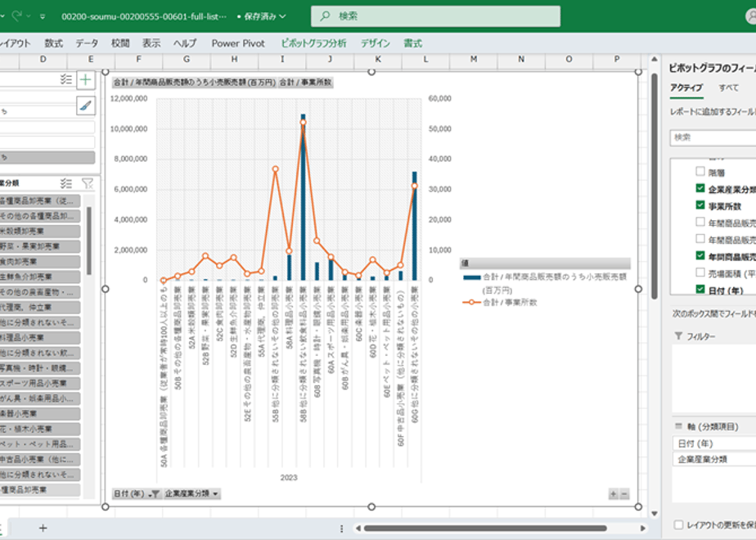
Task: Check the 売場面積 field checkbox
Action: [700, 272]
